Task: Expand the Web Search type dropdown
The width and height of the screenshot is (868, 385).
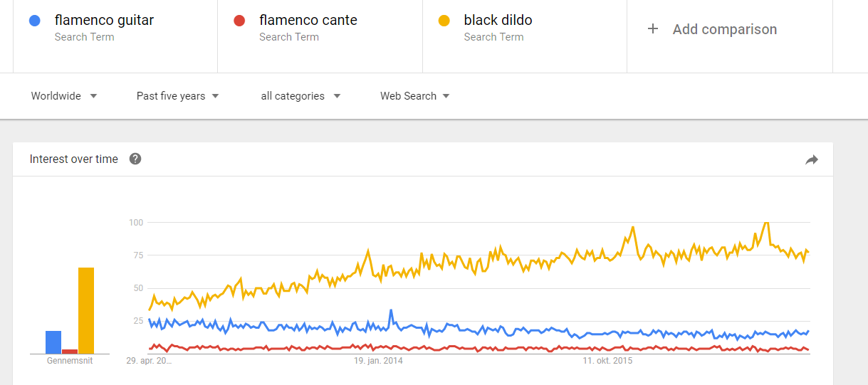Action: 414,96
